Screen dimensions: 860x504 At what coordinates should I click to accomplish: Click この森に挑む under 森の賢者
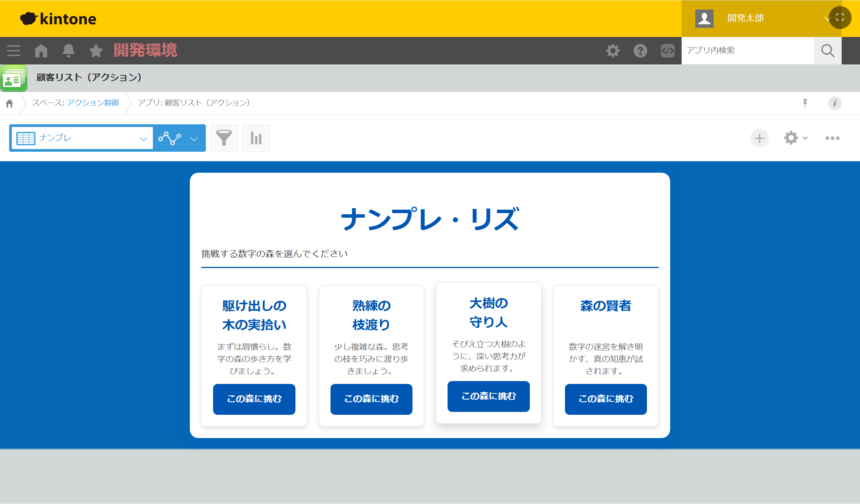point(605,399)
